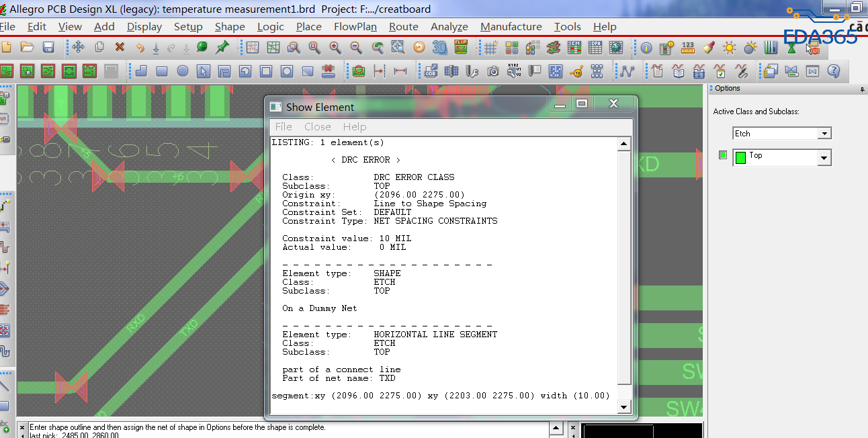Click the "On a Dummy Net" line
The height and width of the screenshot is (438, 868).
320,308
